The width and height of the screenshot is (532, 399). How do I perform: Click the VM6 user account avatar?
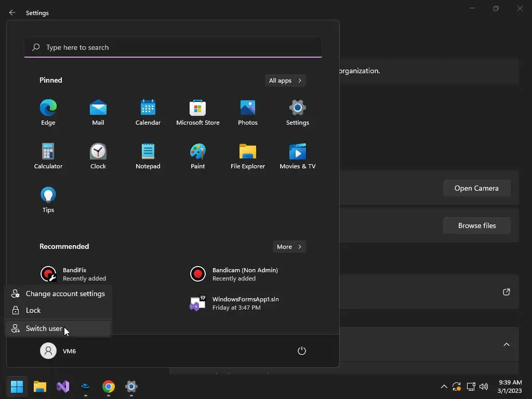pos(48,351)
